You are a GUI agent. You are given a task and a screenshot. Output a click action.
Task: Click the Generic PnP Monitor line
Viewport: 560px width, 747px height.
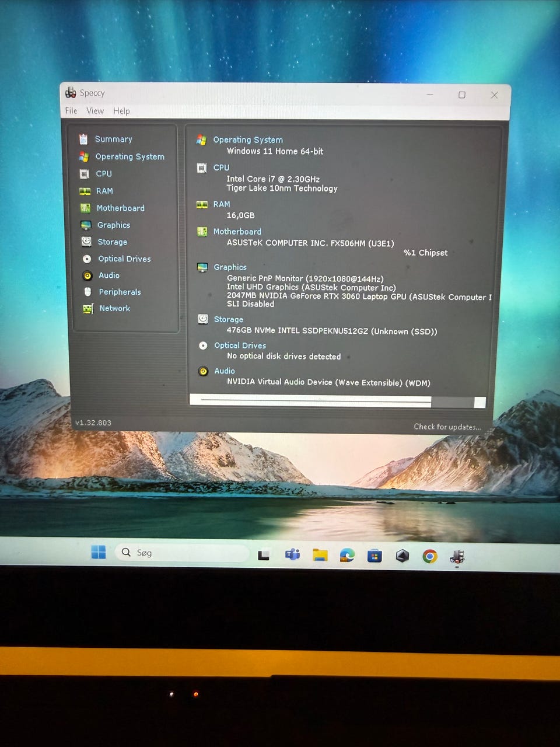[x=305, y=278]
